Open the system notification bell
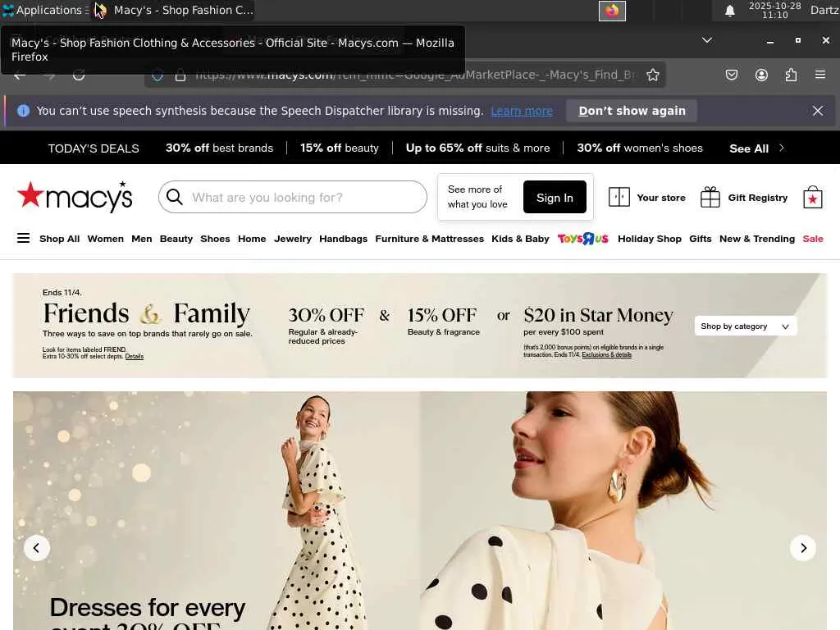This screenshot has width=840, height=630. pos(729,10)
